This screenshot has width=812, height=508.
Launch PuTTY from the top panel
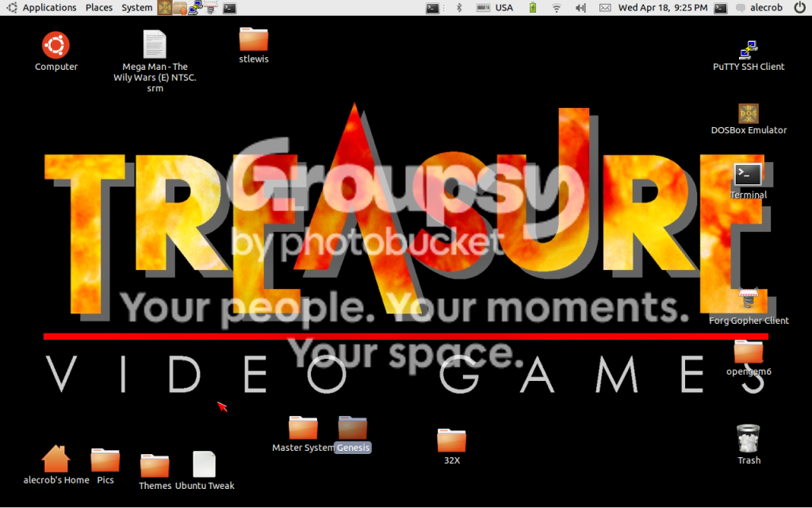(195, 8)
